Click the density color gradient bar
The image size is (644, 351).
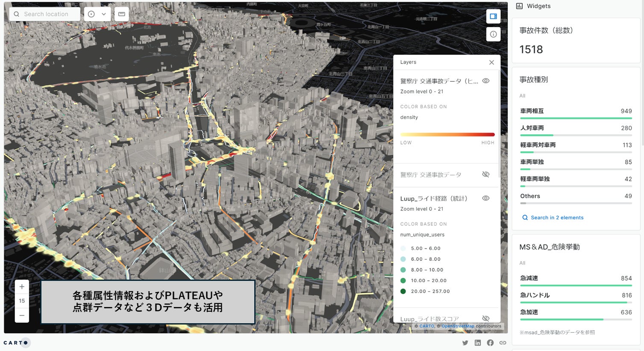point(447,135)
